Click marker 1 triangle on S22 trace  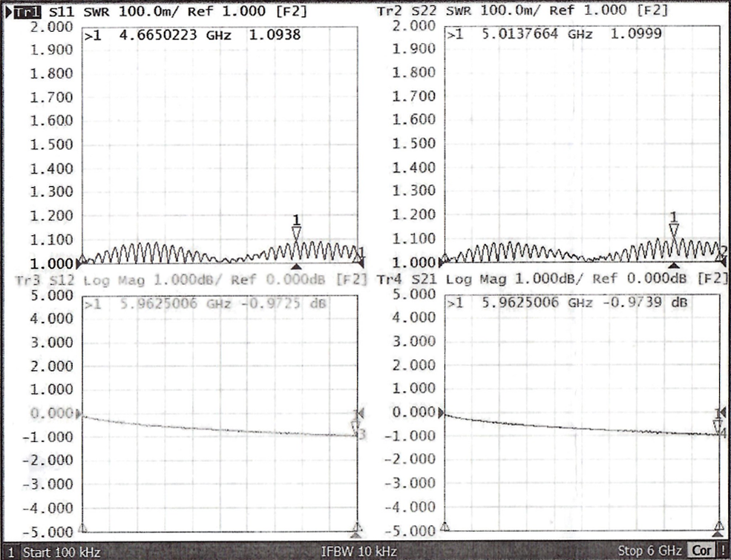coord(674,230)
